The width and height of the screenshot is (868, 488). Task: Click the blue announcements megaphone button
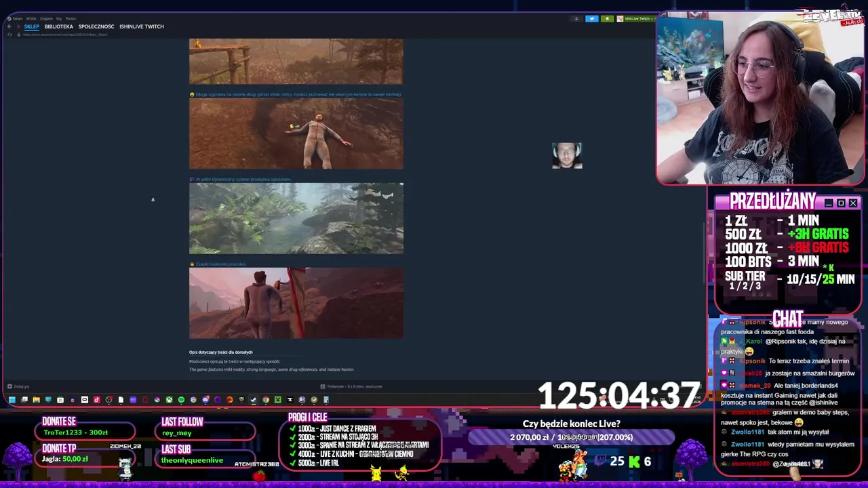pos(592,18)
